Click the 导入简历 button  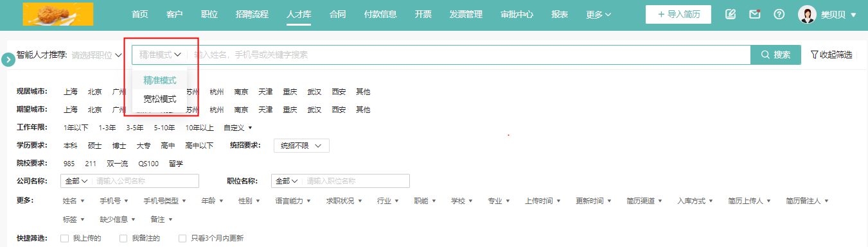tap(678, 14)
